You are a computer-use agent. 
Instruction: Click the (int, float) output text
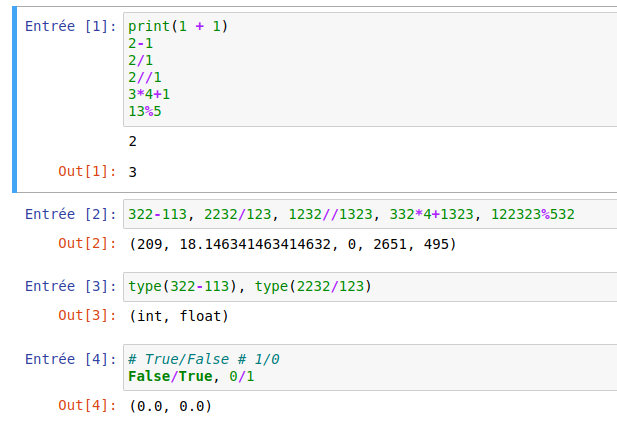click(178, 317)
